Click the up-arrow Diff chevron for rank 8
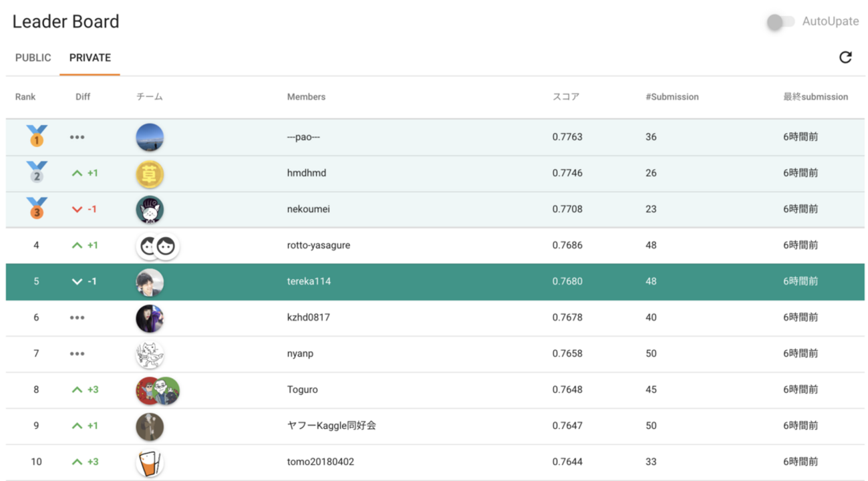The height and width of the screenshot is (481, 868). [x=78, y=389]
